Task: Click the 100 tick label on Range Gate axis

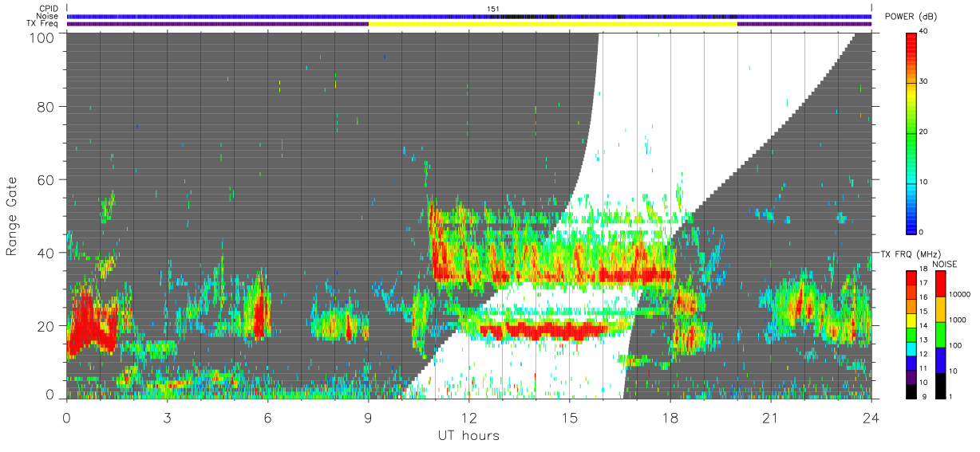Action: (x=43, y=36)
